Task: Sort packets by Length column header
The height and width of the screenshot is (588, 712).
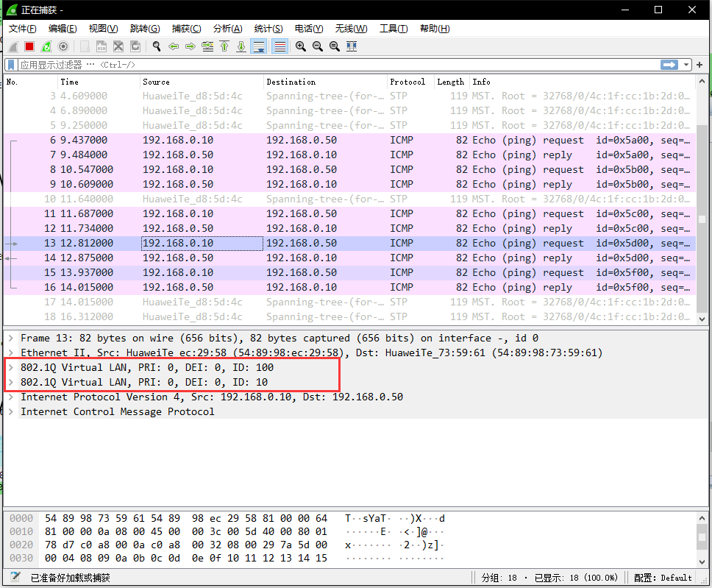Action: (x=452, y=82)
